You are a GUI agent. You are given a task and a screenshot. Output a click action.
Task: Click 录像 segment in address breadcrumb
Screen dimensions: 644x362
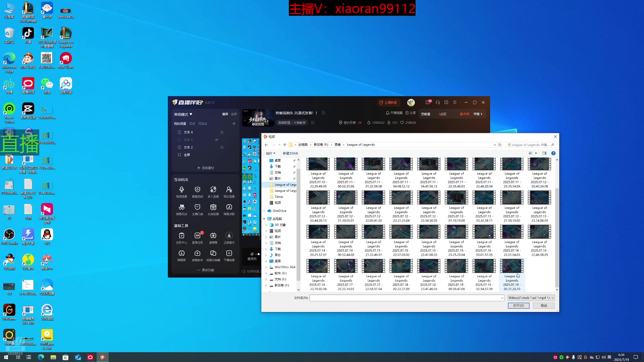click(337, 145)
